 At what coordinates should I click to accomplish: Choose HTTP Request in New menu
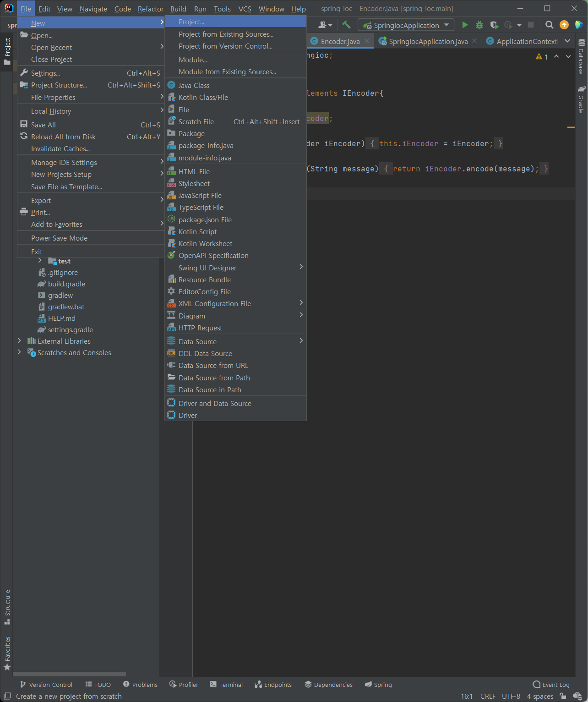coord(235,328)
